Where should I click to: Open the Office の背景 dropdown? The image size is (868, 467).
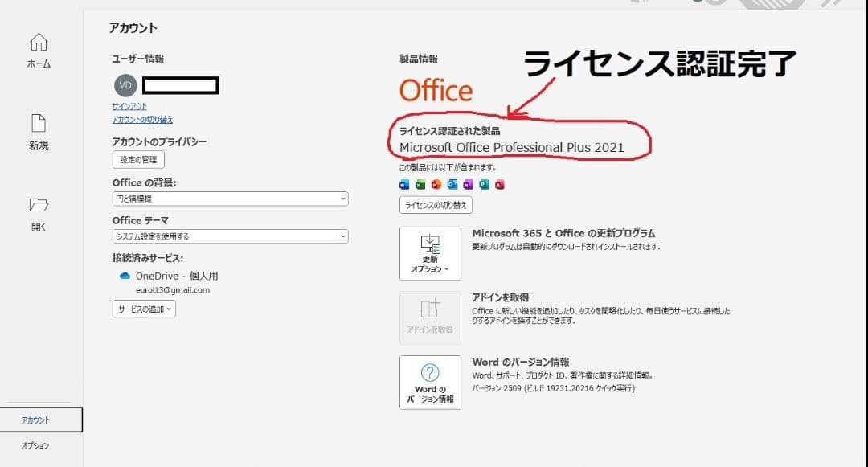pyautogui.click(x=229, y=199)
